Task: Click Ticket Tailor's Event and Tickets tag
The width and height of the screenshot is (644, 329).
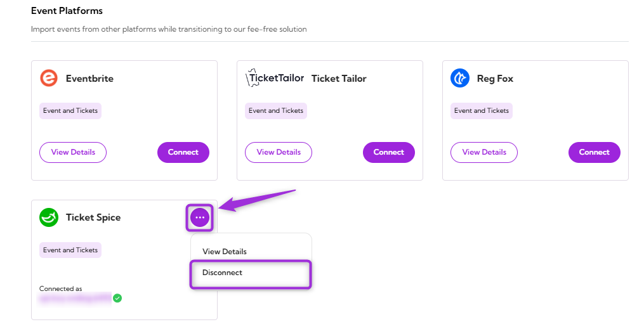Action: [x=276, y=111]
